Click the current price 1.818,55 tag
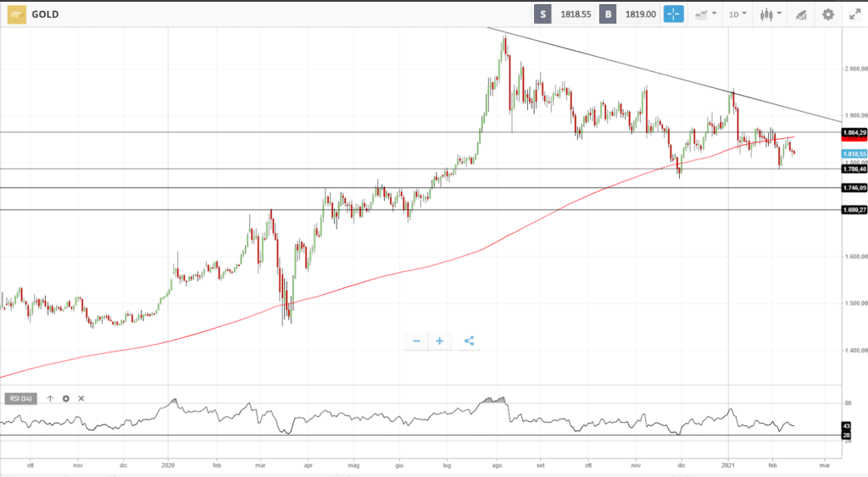 [854, 154]
